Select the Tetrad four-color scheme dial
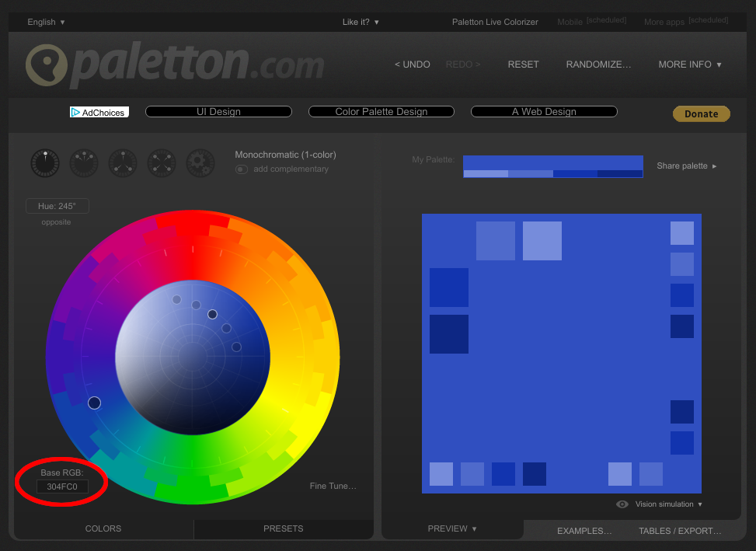Viewport: 756px width, 551px height. pos(162,163)
